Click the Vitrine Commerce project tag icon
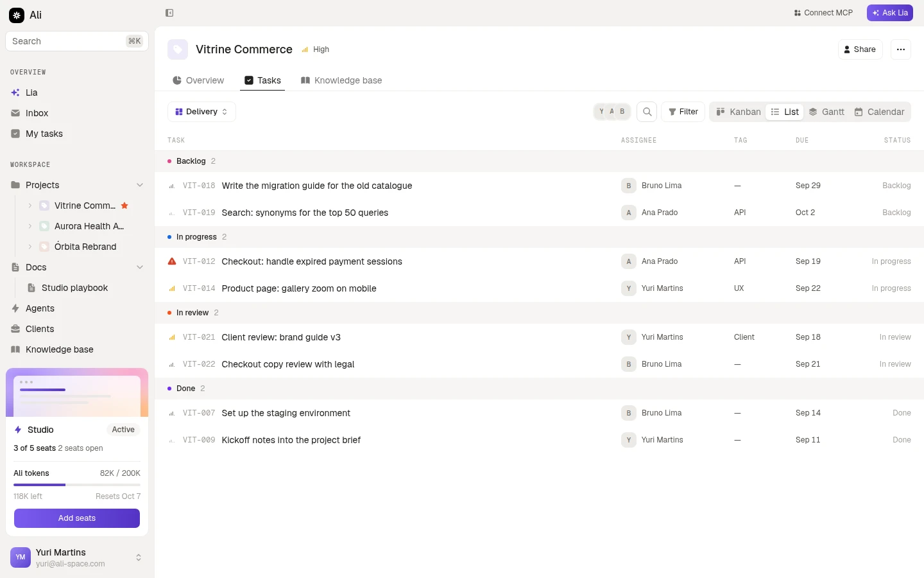This screenshot has height=578, width=924. pos(178,49)
